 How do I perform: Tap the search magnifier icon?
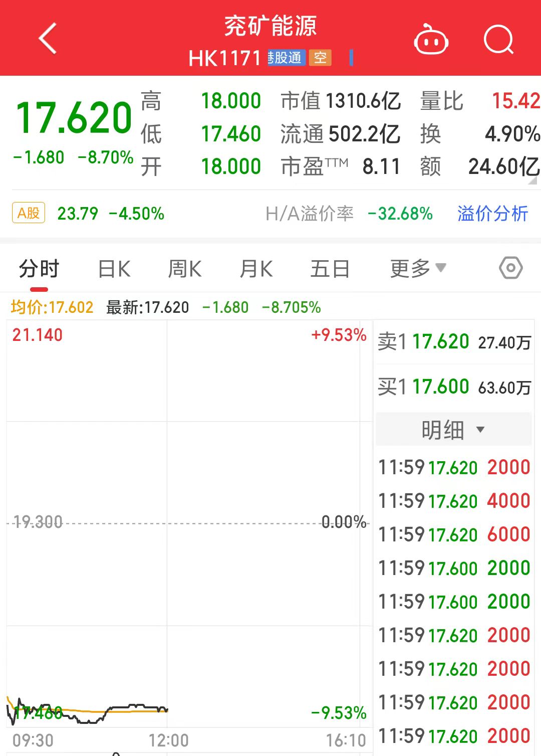[498, 40]
